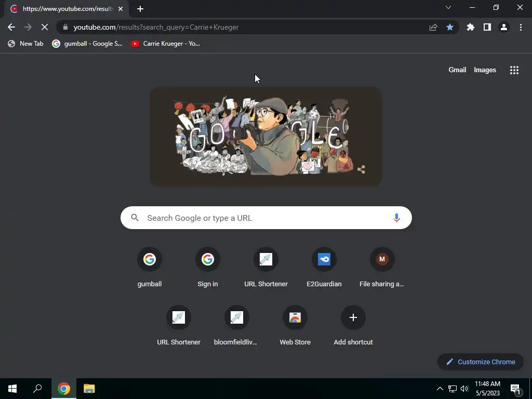Screen dimensions: 532x399
Task: Click the Search Google or type URL box
Action: coord(266,218)
